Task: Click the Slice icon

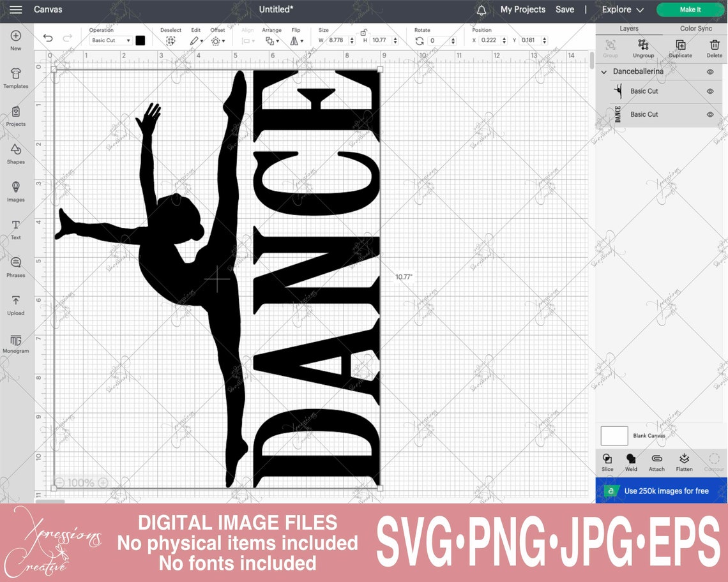Action: point(607,461)
